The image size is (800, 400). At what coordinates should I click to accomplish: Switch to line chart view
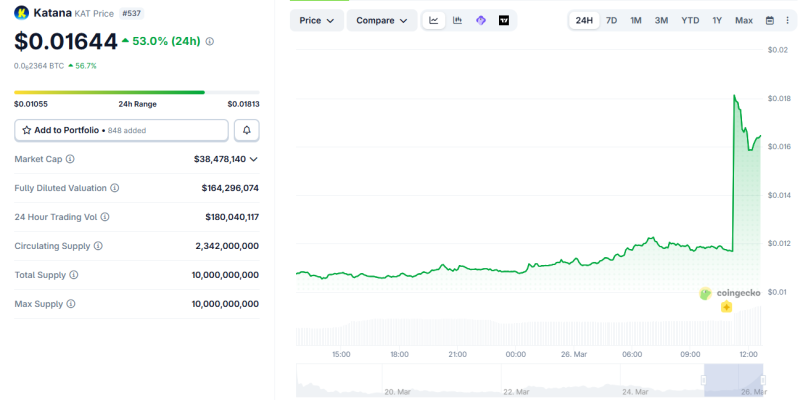434,20
